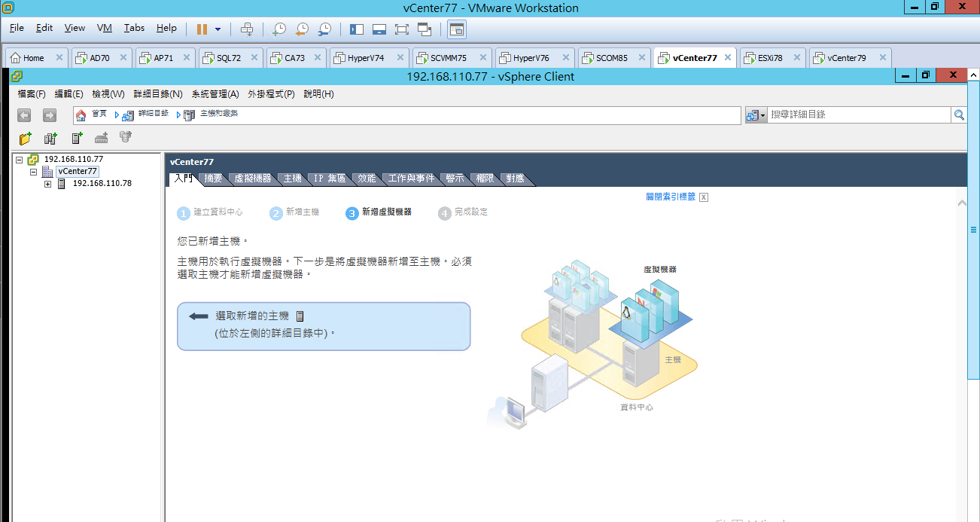Open VMware Tabs menu
Image resolution: width=980 pixels, height=522 pixels.
134,28
